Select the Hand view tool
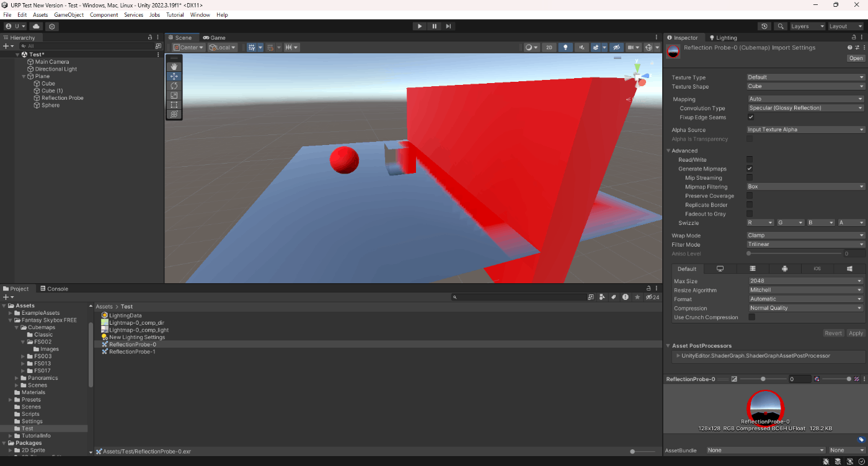This screenshot has width=868, height=466. [174, 67]
